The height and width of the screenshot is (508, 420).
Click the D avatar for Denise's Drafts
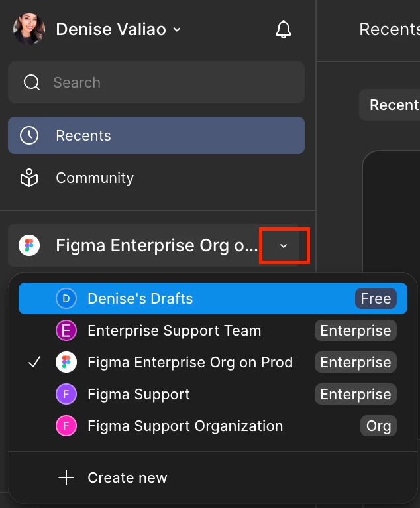[66, 298]
